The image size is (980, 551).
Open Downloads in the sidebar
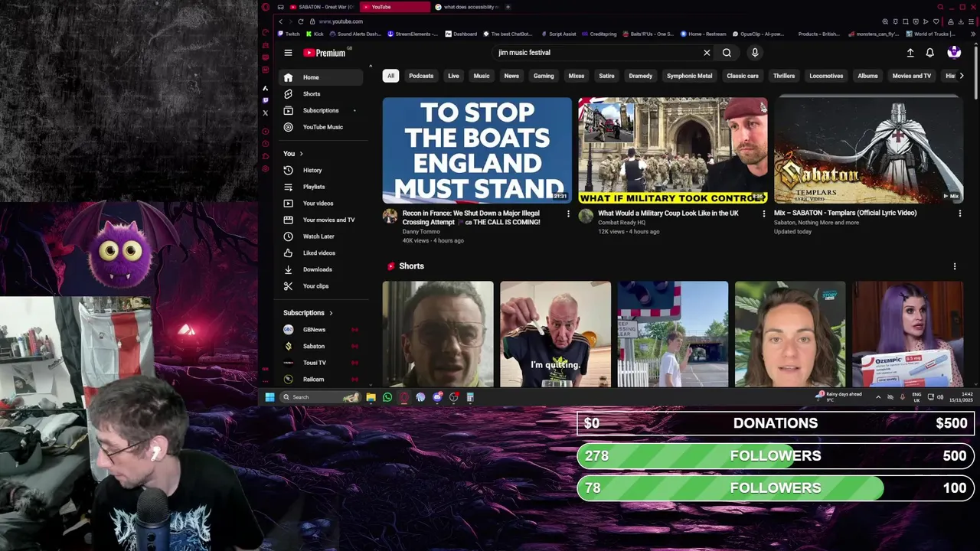(320, 269)
